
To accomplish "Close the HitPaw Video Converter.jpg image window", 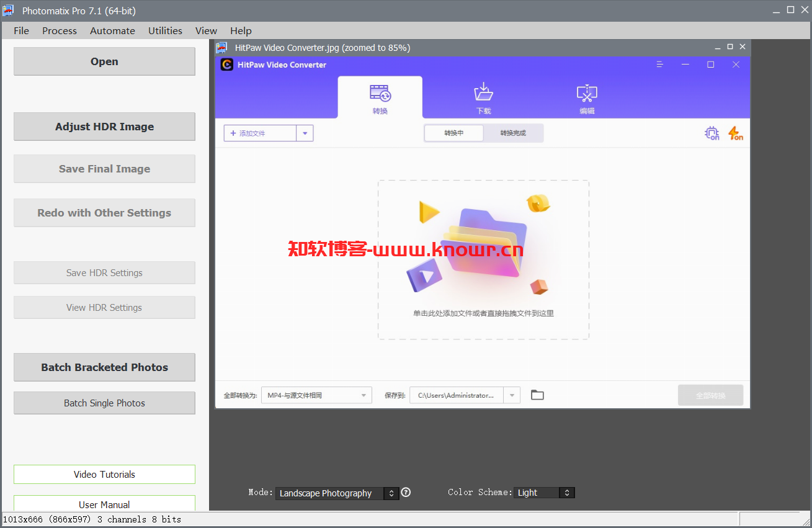I will tap(743, 47).
